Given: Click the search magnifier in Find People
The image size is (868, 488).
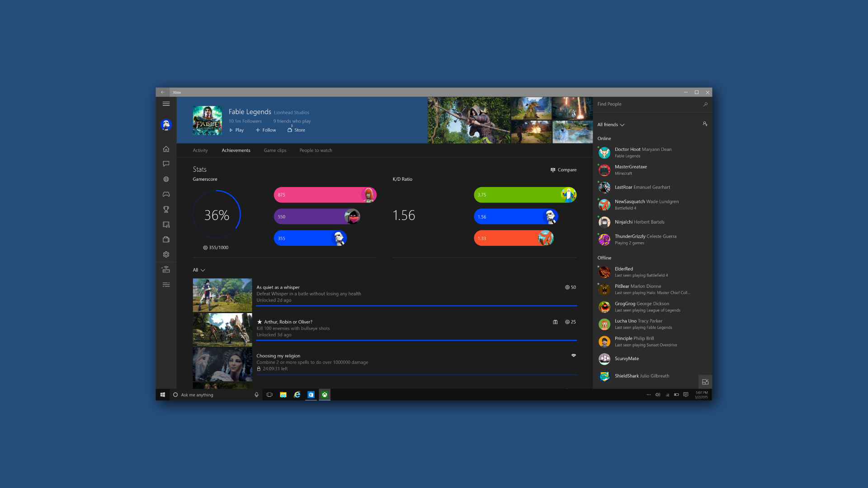Looking at the screenshot, I should click(705, 104).
